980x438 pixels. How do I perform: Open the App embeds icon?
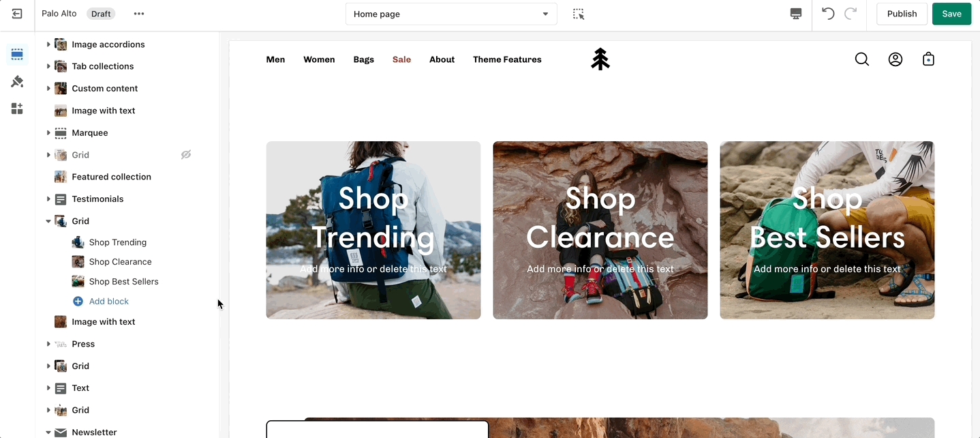17,108
